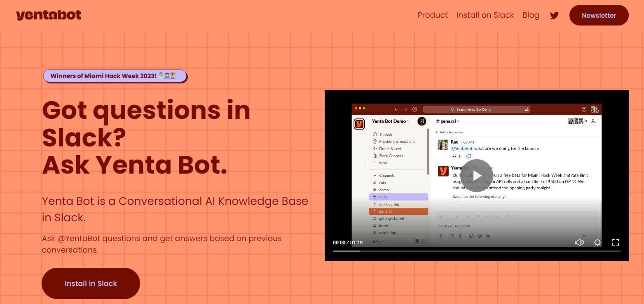The height and width of the screenshot is (304, 644).
Task: Click the compose icon in the demo video
Action: click(x=422, y=121)
